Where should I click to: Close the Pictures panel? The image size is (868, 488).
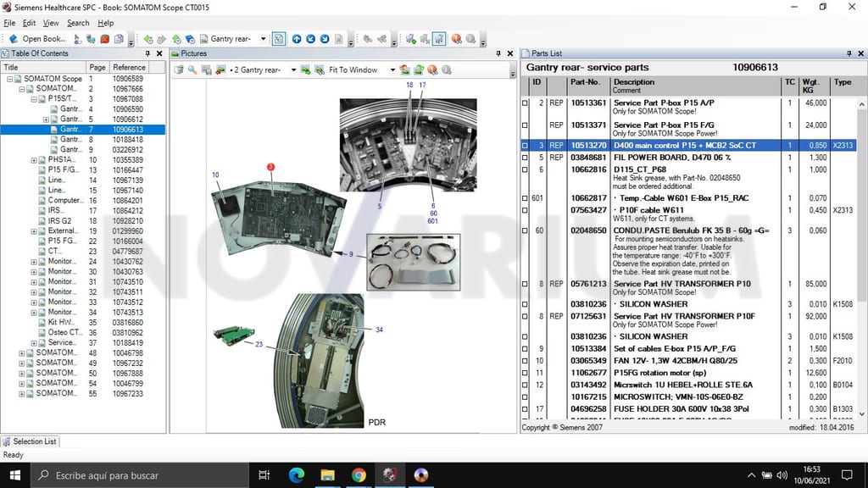tap(510, 53)
